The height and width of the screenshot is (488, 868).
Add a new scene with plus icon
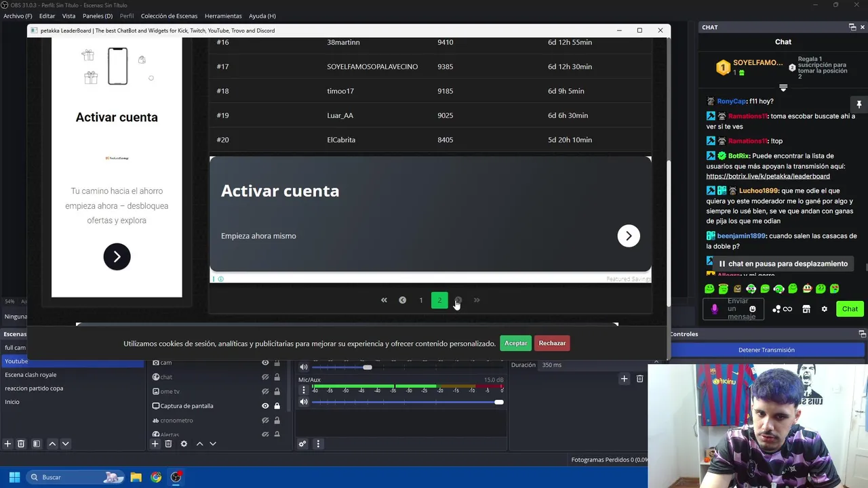point(7,444)
